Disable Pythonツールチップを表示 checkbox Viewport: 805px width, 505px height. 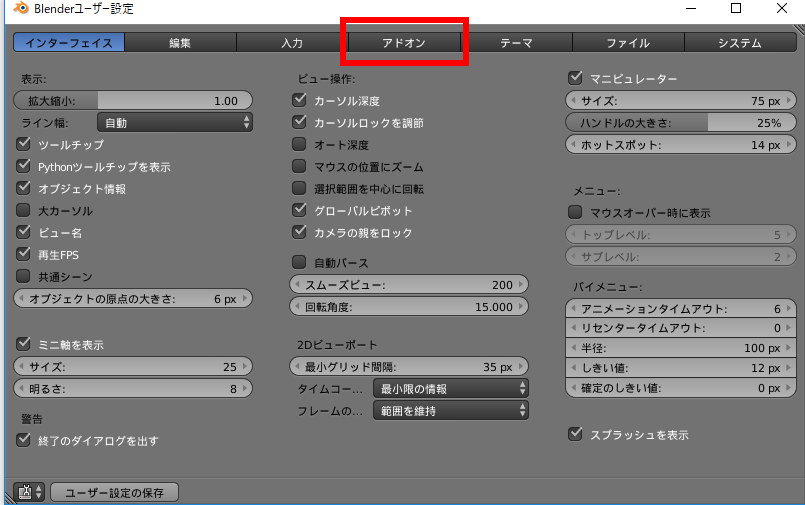point(23,166)
